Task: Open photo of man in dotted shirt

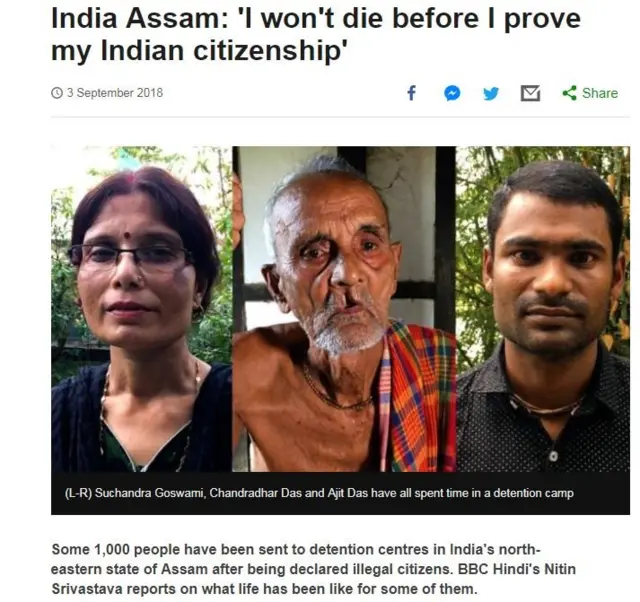Action: tap(542, 309)
